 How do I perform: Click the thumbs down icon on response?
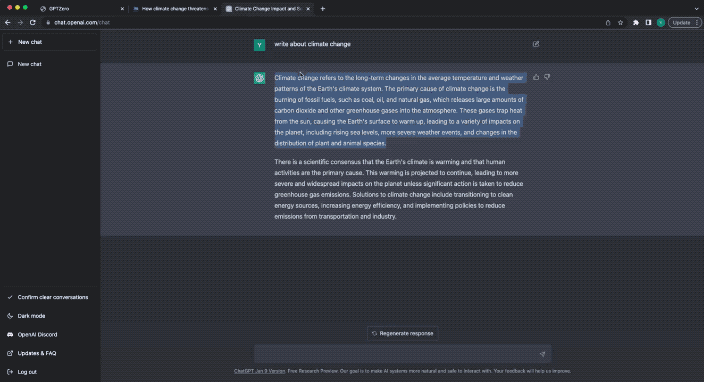tap(547, 77)
